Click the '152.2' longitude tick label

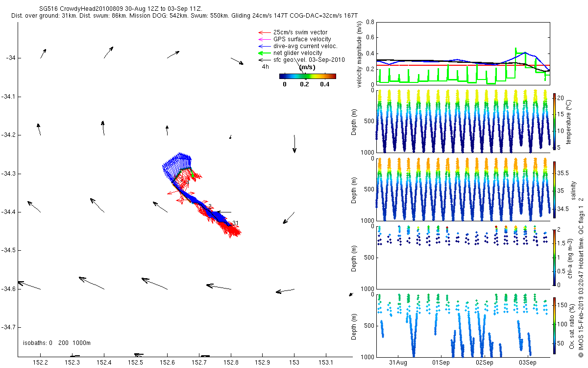click(40, 363)
